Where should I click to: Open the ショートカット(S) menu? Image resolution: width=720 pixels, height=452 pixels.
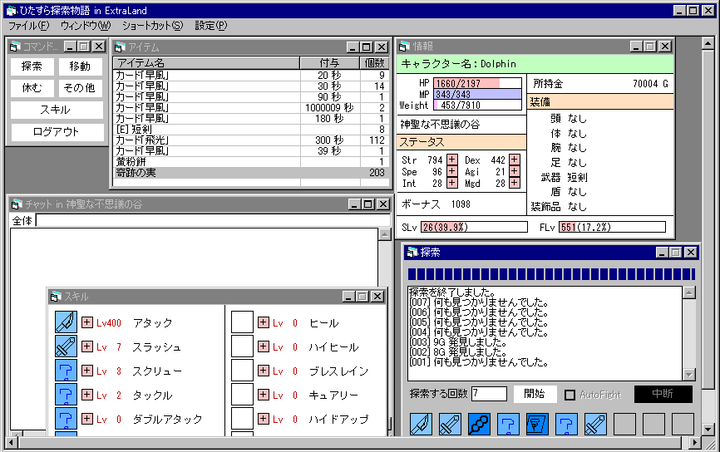(152, 26)
